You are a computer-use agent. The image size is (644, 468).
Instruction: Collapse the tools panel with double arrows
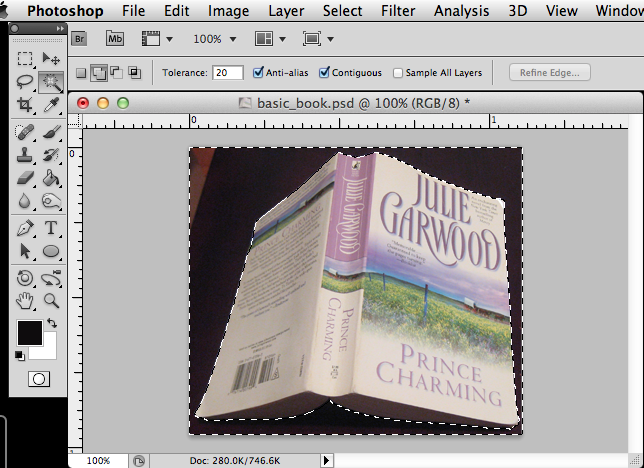click(x=60, y=28)
